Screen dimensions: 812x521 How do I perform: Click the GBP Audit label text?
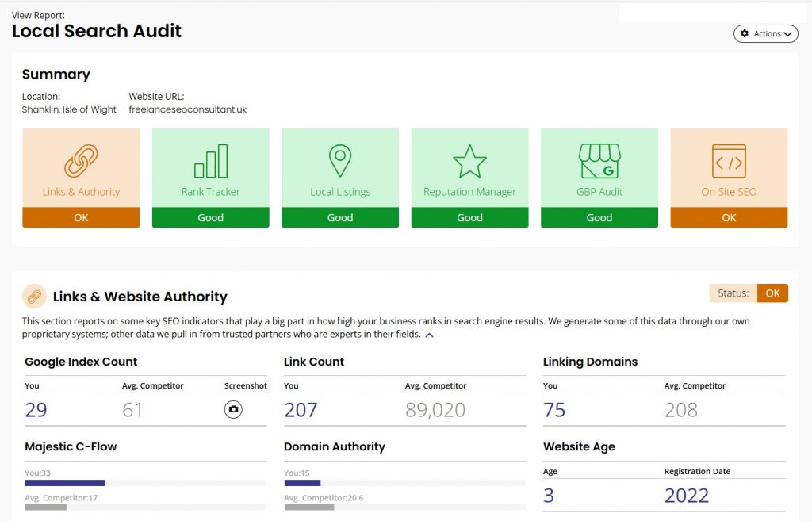[x=599, y=192]
